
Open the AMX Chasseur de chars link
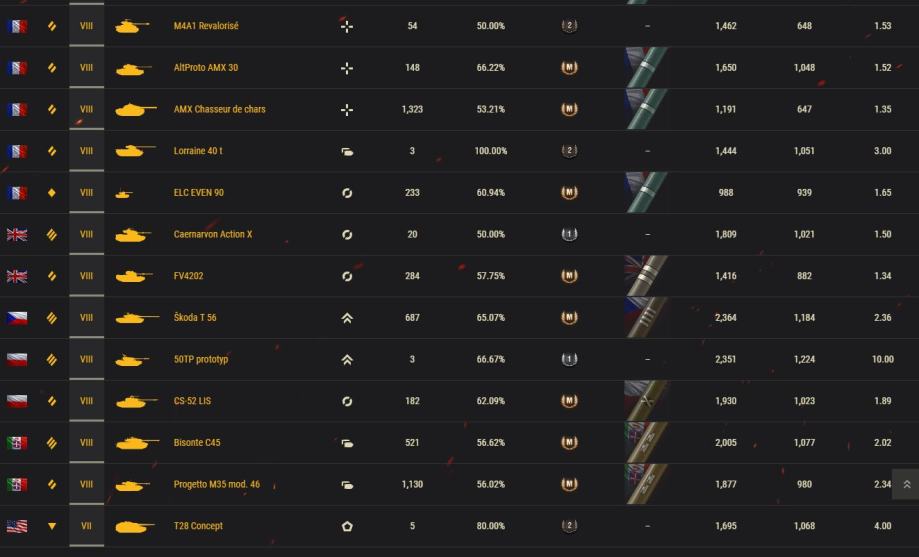point(219,110)
